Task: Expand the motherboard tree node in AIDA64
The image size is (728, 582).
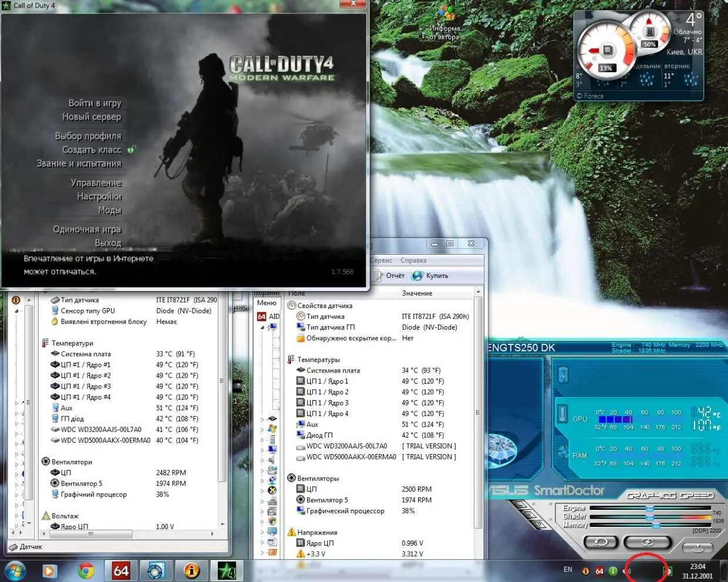Action: click(x=262, y=419)
